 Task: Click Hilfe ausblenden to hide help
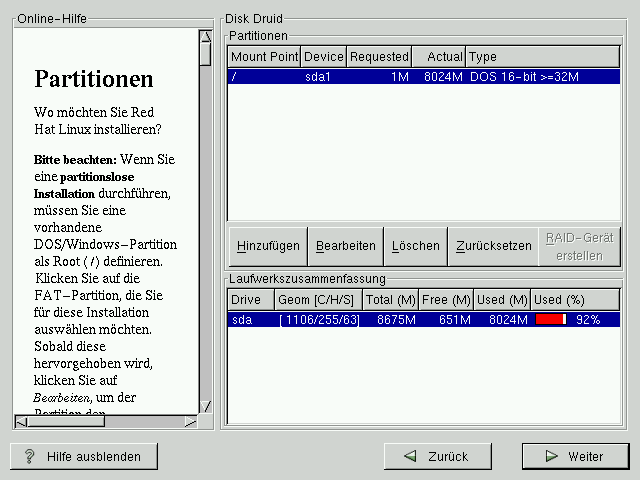point(84,456)
